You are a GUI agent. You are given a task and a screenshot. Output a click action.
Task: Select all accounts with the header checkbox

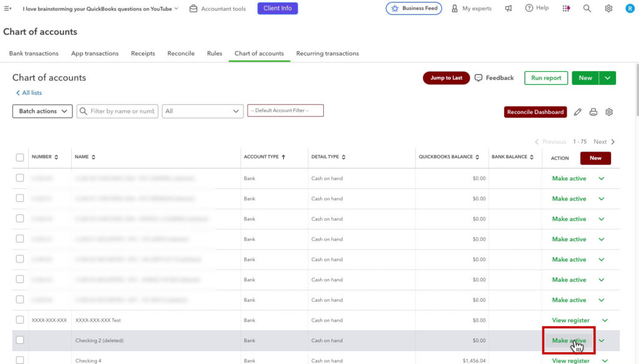19,157
